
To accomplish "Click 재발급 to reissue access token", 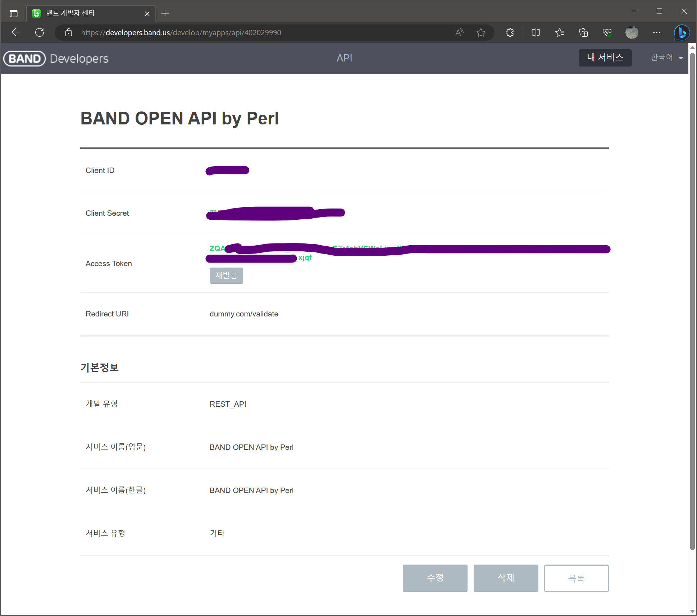I will pos(226,275).
